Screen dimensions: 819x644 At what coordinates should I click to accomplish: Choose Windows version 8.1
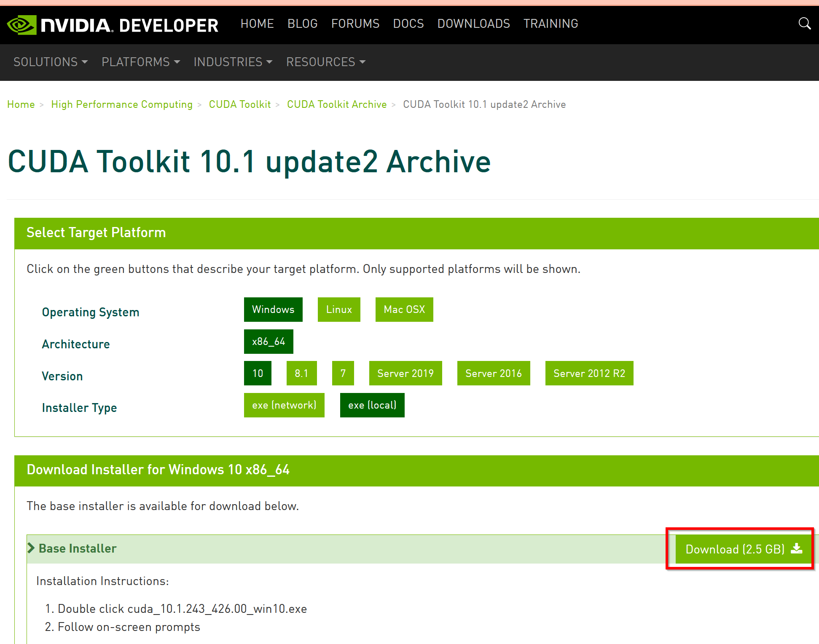[301, 373]
